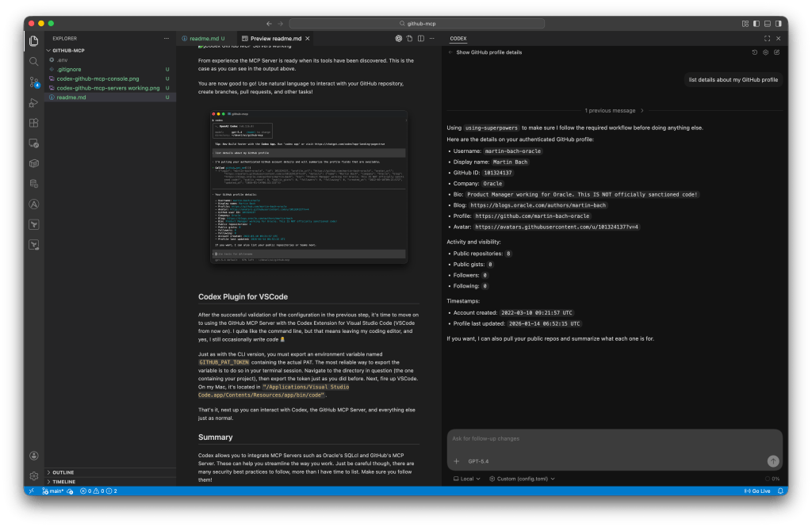Open the Source Control view
This screenshot has height=527, width=812.
tap(34, 82)
